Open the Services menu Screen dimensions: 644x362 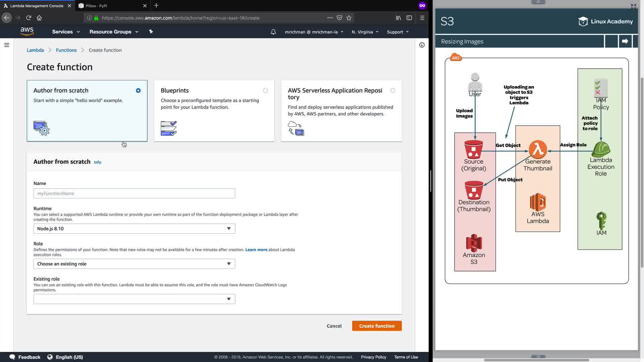[66, 32]
